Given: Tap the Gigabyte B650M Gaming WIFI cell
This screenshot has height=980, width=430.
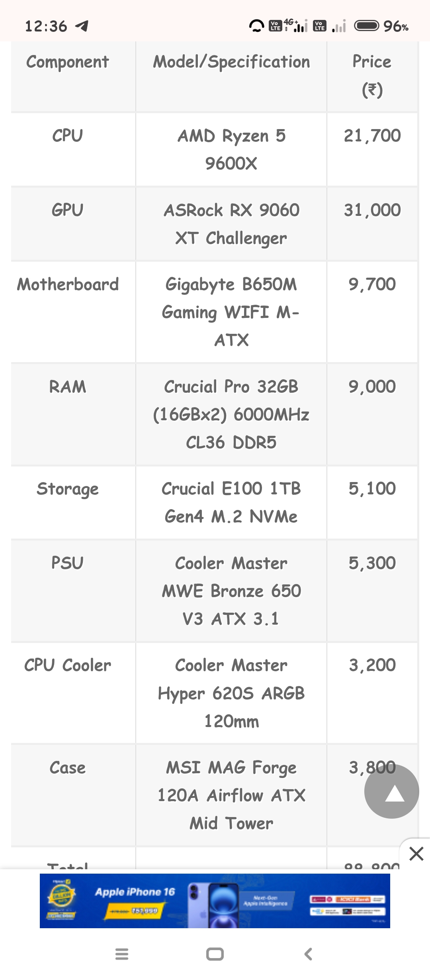Looking at the screenshot, I should pyautogui.click(x=231, y=312).
